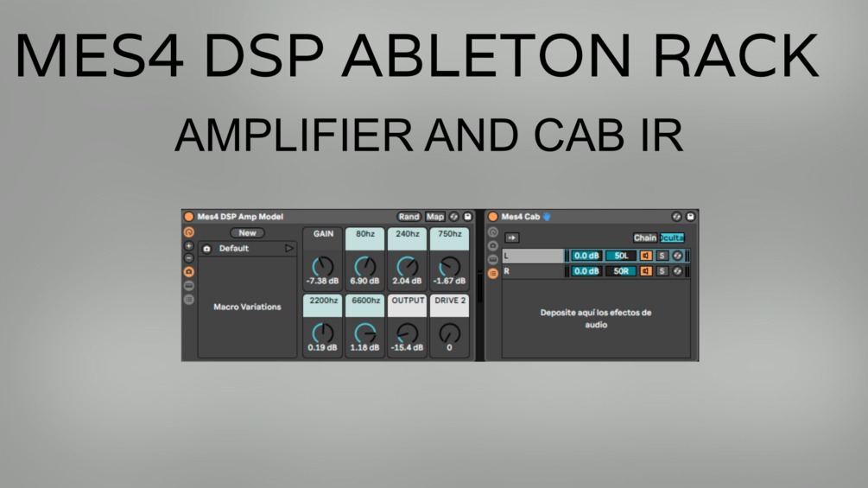Screen dimensions: 868x488
Task: Click the 750hz macro knob
Action: click(449, 267)
